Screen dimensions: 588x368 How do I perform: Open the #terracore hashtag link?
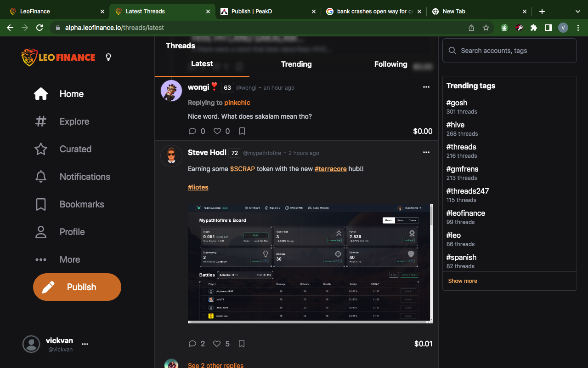[x=330, y=169]
